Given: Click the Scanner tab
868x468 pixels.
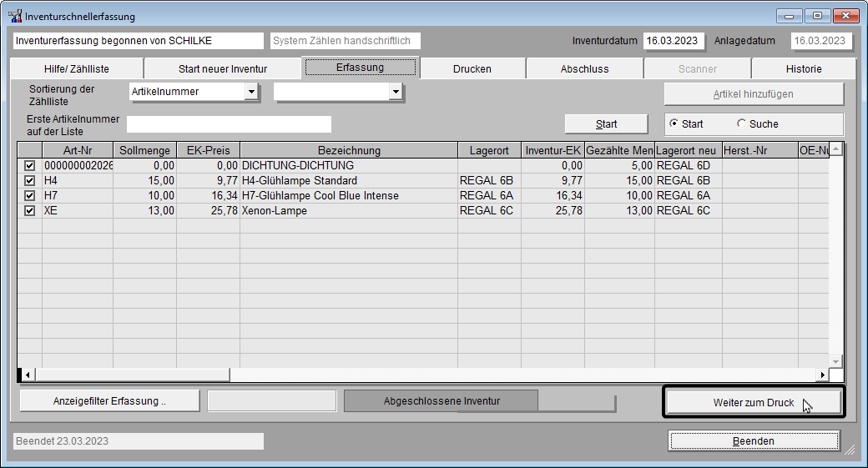Looking at the screenshot, I should click(x=698, y=68).
